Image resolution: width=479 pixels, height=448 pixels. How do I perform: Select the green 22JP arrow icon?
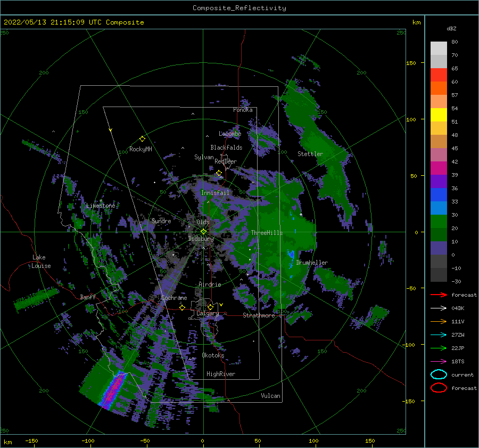439,348
